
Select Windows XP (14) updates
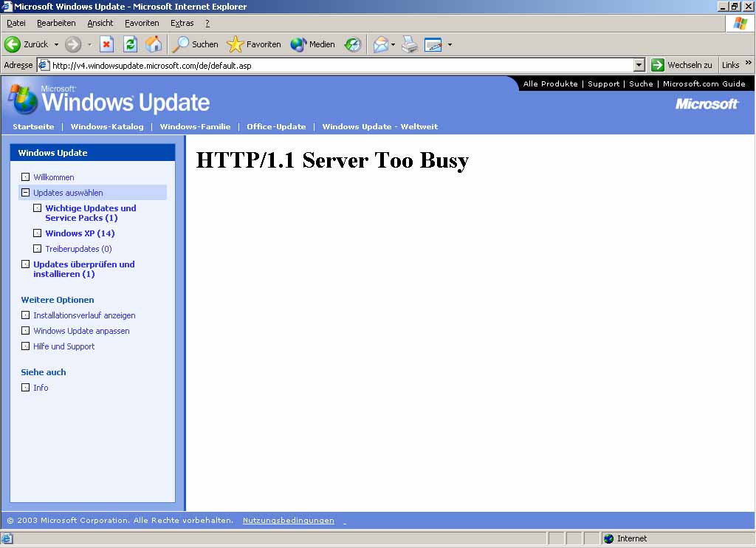[x=80, y=233]
